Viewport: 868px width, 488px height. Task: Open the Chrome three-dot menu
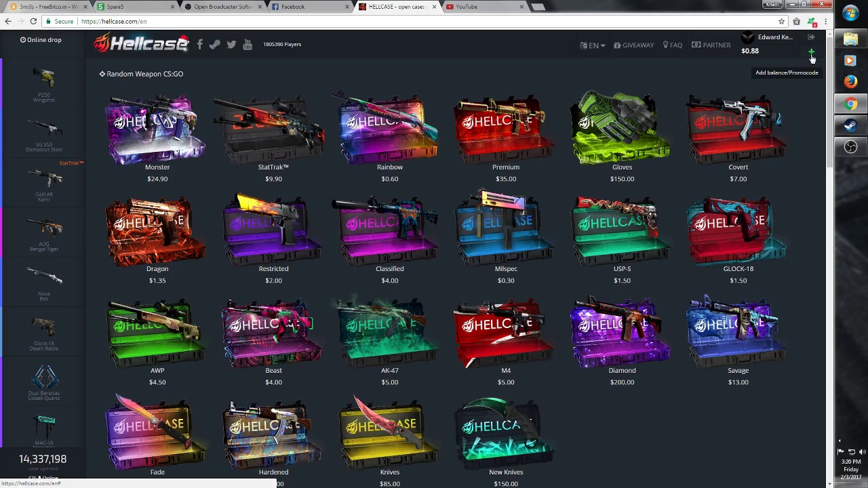click(x=825, y=21)
